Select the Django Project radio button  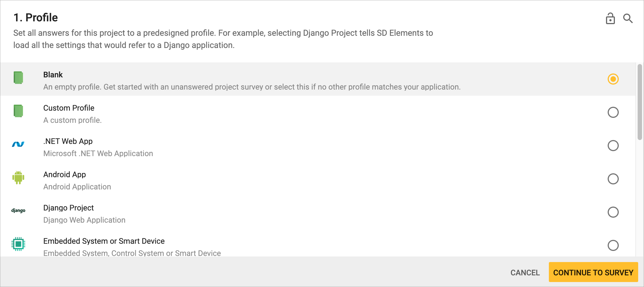tap(613, 212)
